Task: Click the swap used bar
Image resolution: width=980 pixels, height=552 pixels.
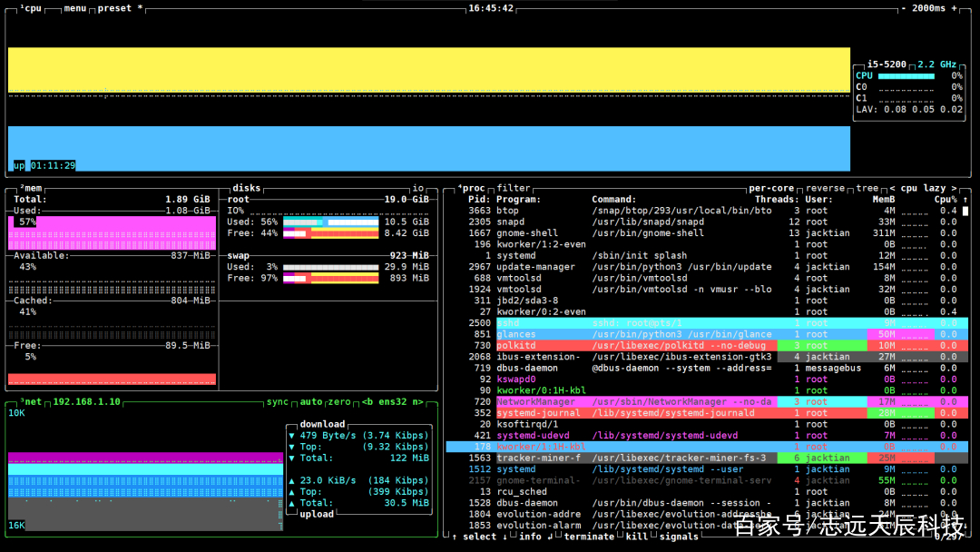Action: coord(330,267)
